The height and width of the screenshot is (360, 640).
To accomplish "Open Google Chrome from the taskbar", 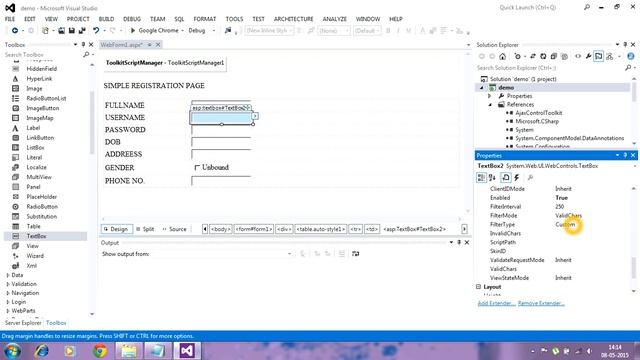I will pos(100,351).
